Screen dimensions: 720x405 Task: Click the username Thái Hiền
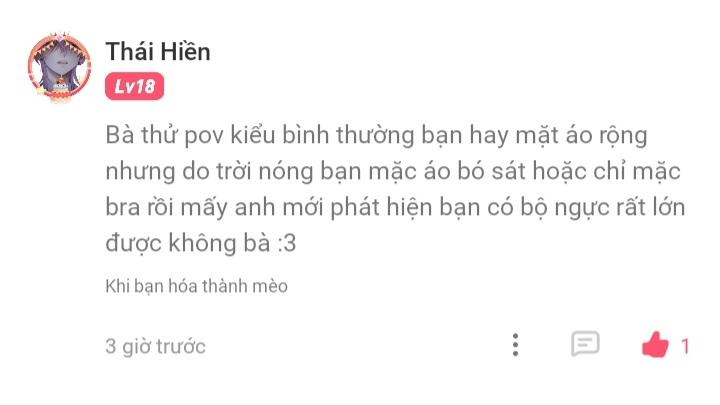point(158,51)
